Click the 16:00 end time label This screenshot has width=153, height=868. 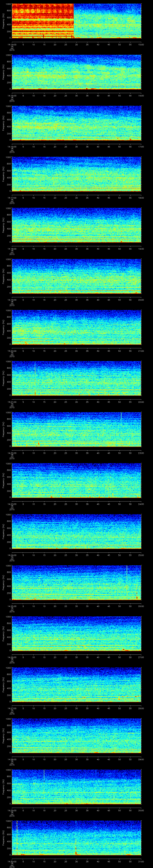pos(141,96)
